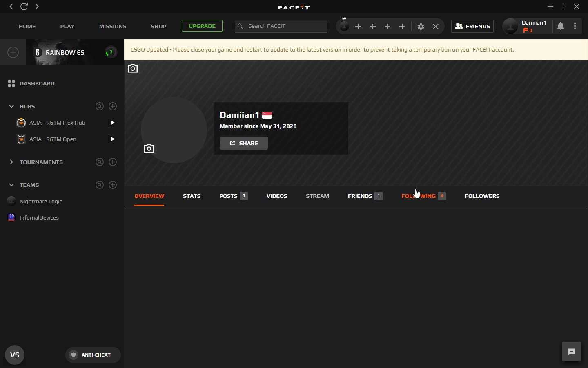Play ASIA - R6TM Flex Hub arrow

coord(112,123)
